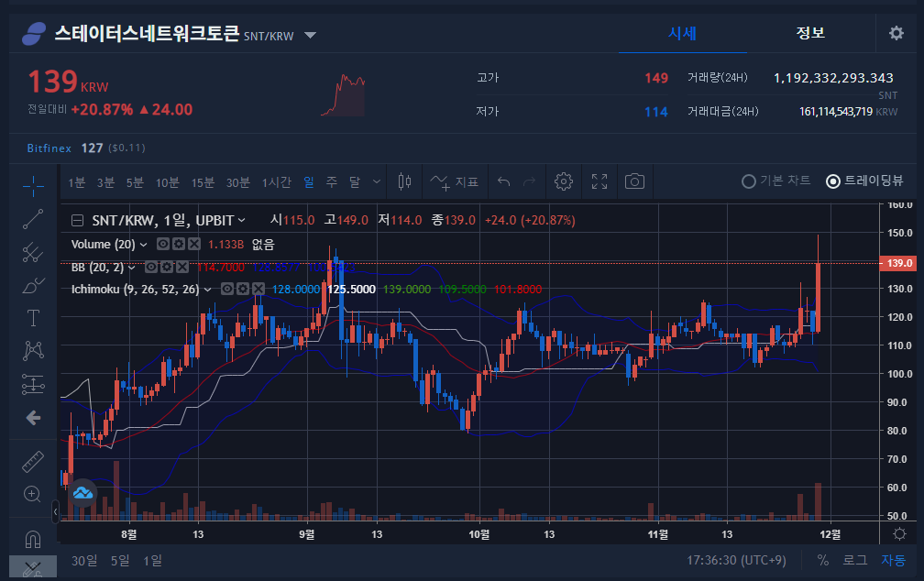Open the indicators (지표) menu
924x581 pixels.
click(454, 182)
